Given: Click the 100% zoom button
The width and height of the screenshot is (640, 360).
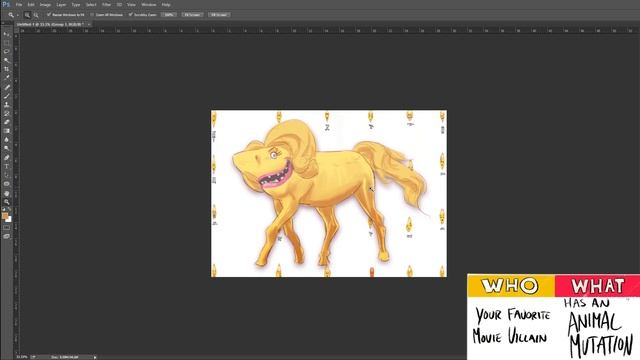Looking at the screenshot, I should tap(169, 15).
